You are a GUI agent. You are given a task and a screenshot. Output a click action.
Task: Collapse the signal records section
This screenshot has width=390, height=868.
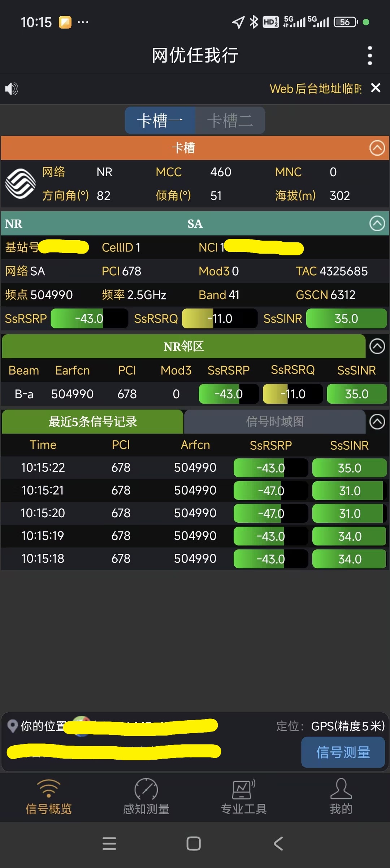(x=377, y=422)
